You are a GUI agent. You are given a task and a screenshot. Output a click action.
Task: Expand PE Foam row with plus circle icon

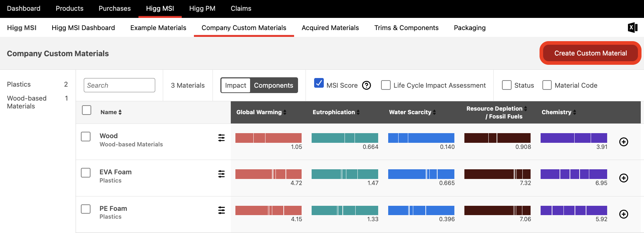point(624,214)
